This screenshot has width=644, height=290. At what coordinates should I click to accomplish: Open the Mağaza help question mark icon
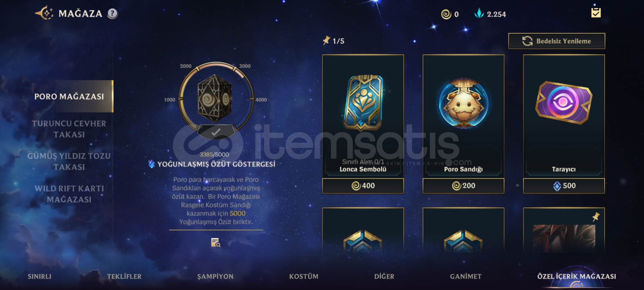coord(112,13)
